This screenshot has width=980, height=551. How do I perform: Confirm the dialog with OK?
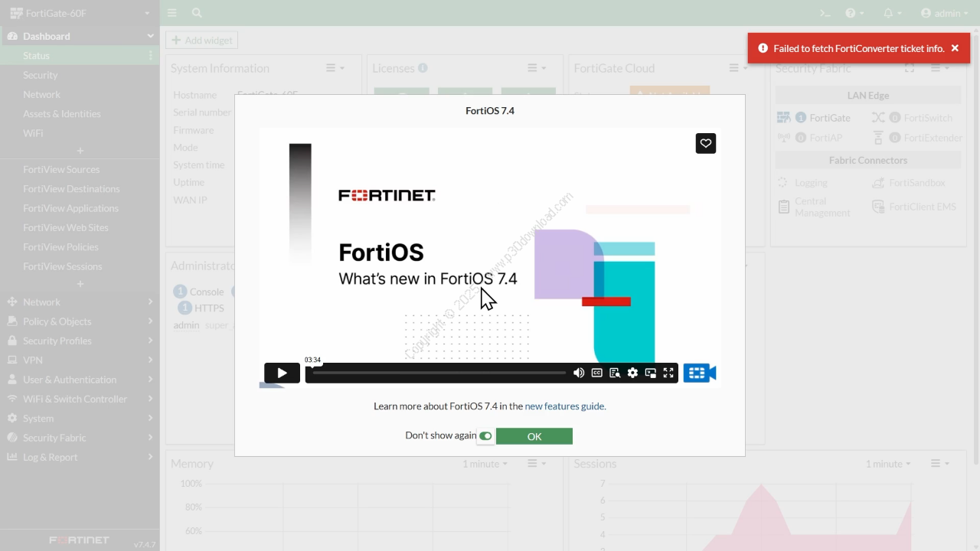click(534, 436)
